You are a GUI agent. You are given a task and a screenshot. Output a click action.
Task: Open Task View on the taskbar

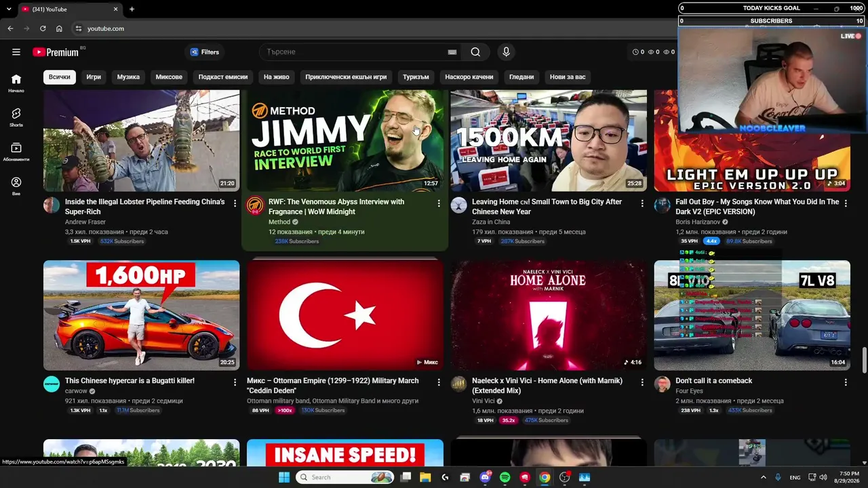[x=406, y=477]
